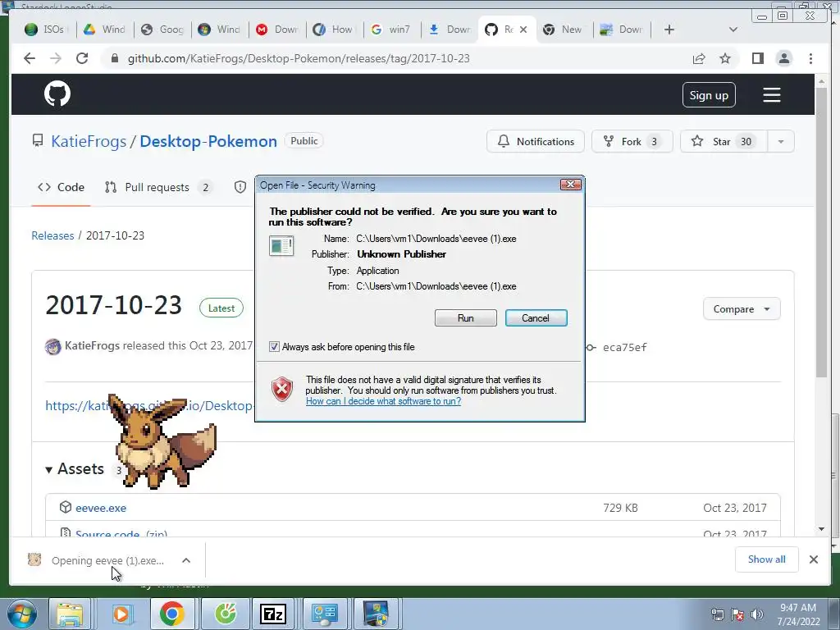Go back to previous page in Chrome
840x630 pixels.
pos(30,58)
